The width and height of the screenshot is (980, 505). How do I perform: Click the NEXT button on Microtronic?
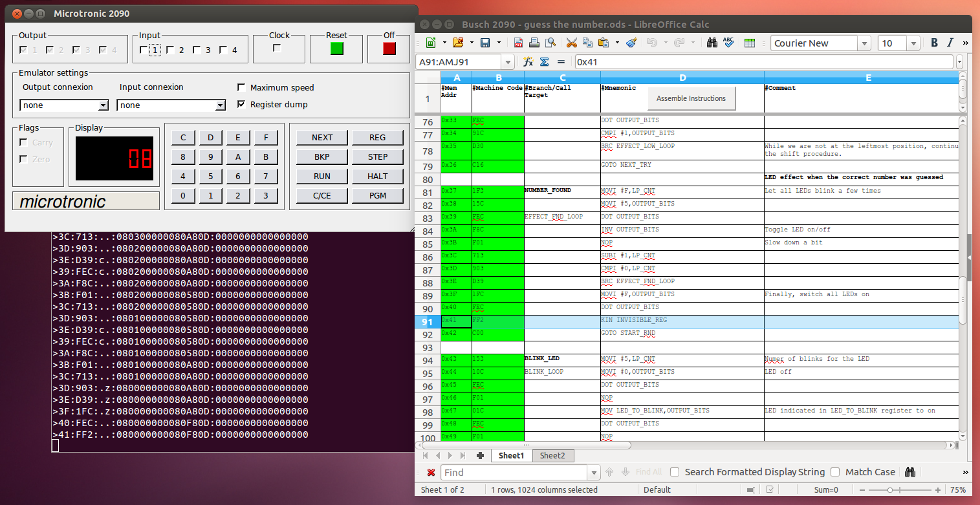(x=322, y=137)
